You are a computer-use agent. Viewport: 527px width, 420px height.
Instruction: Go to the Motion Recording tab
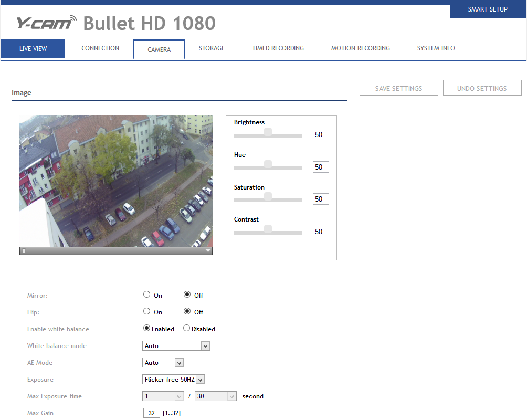(360, 48)
